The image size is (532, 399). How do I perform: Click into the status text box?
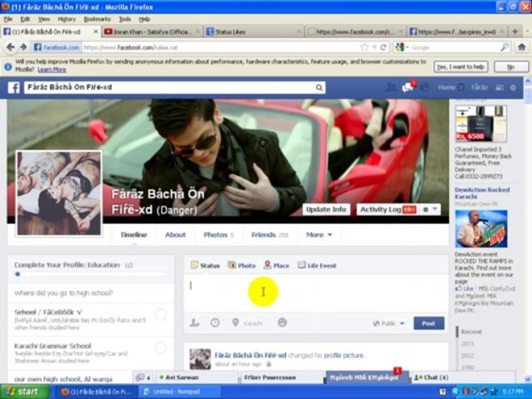(315, 293)
